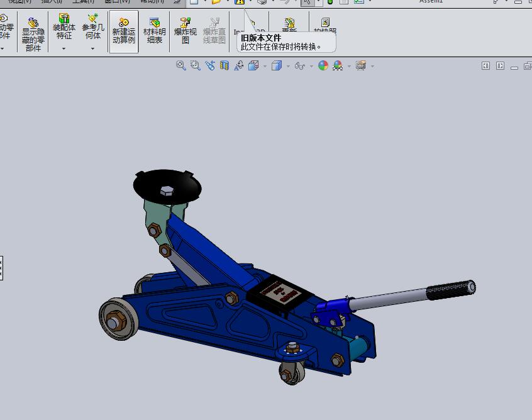Click 新建运动算例 new motion study

[124, 31]
